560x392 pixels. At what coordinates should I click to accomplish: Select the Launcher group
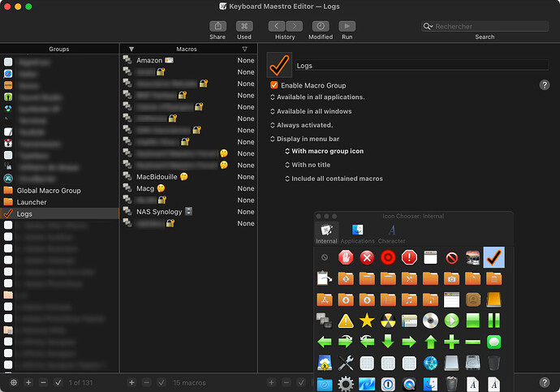(x=59, y=202)
